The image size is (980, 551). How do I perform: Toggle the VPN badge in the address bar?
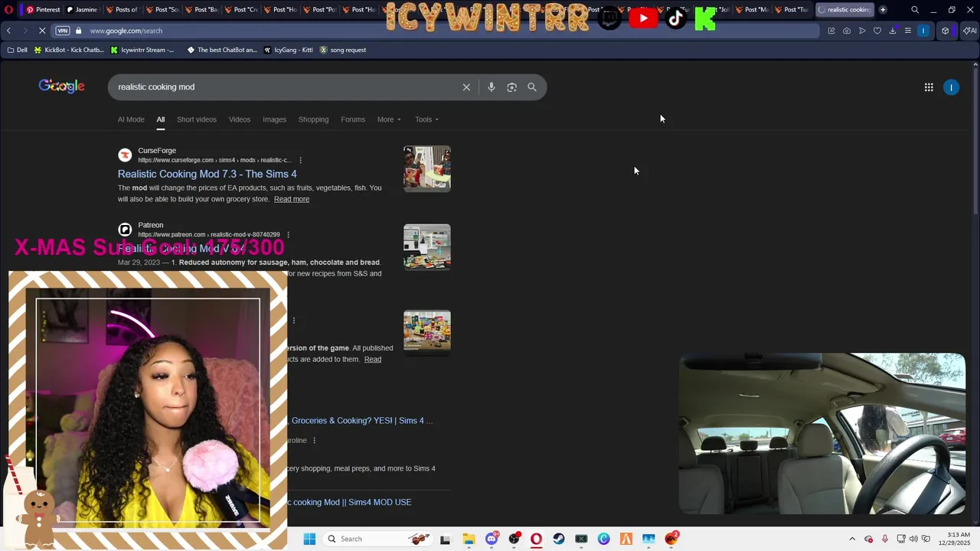pos(63,31)
